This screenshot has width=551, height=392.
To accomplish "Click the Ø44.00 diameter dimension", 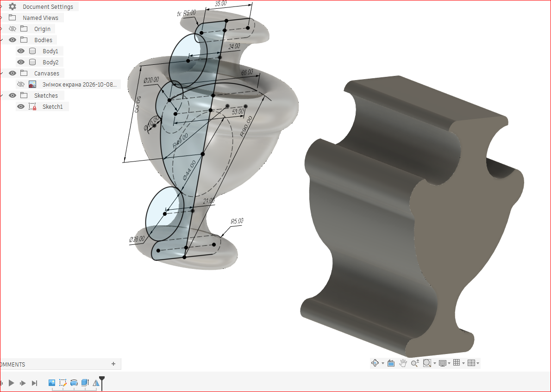I will pos(189,170).
